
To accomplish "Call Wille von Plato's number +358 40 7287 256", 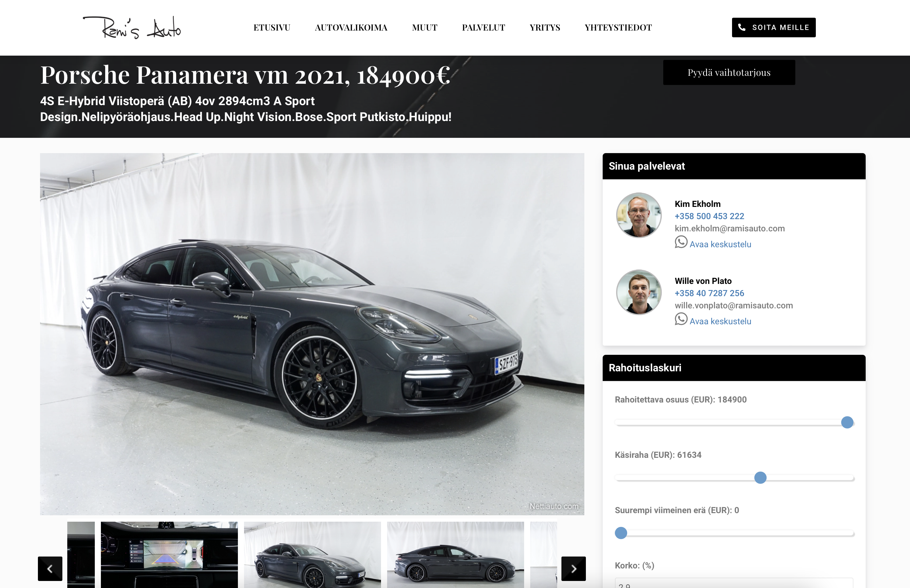I will (x=709, y=293).
